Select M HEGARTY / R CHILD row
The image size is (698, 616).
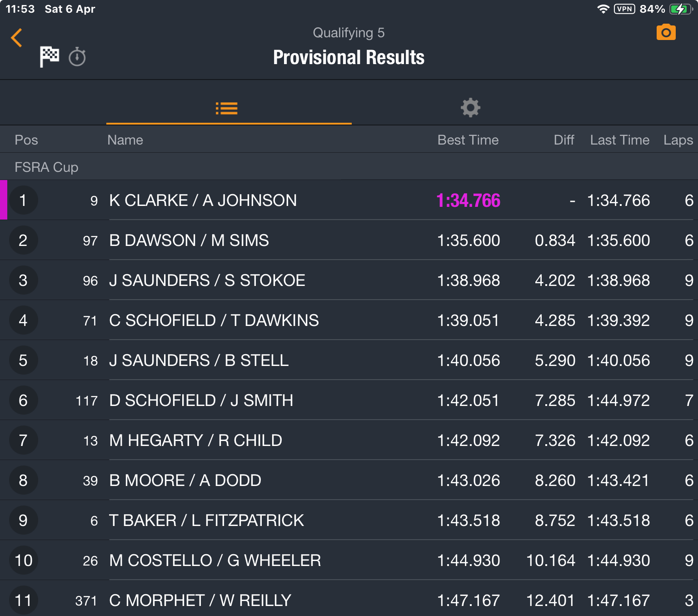[349, 440]
